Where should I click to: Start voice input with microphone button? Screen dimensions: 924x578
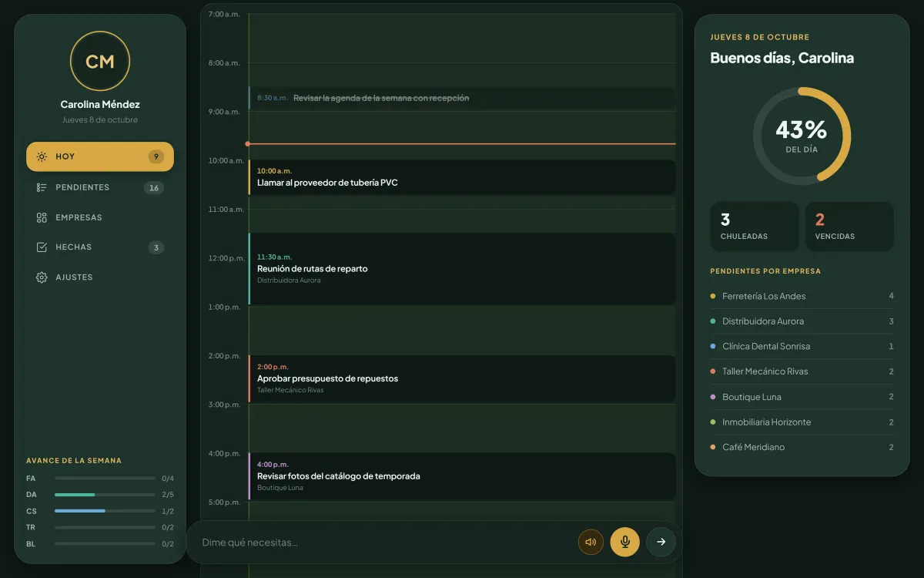[624, 542]
